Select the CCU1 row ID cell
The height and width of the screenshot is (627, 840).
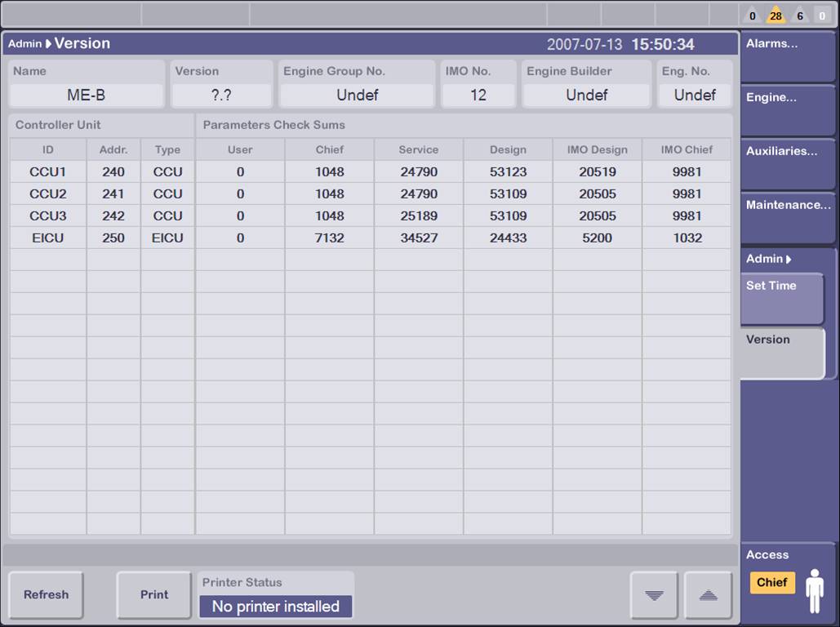tap(47, 172)
